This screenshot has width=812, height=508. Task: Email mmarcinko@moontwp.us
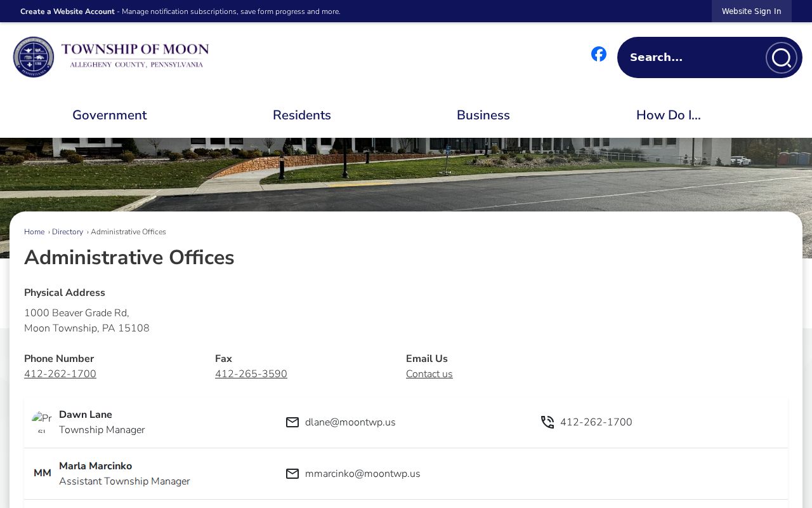(363, 474)
